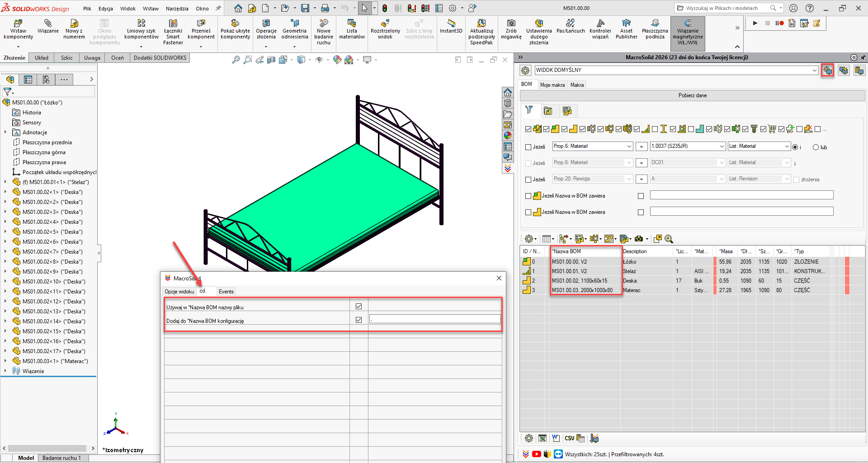Select the 'lub' radio button

[816, 147]
